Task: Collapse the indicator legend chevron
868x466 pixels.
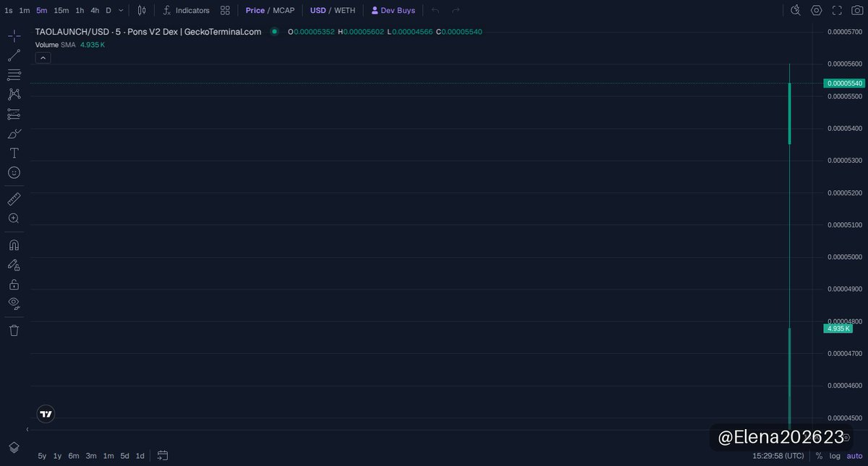Action: click(43, 57)
